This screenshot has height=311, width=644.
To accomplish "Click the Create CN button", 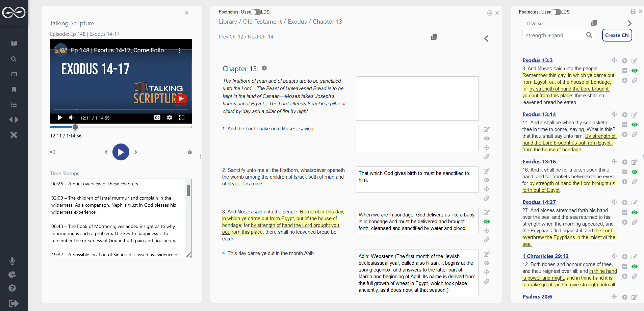I will click(617, 35).
